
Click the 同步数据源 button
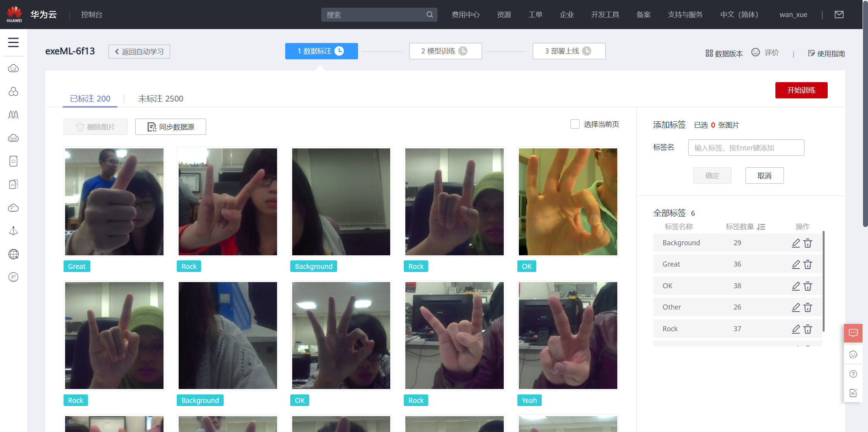coord(170,127)
